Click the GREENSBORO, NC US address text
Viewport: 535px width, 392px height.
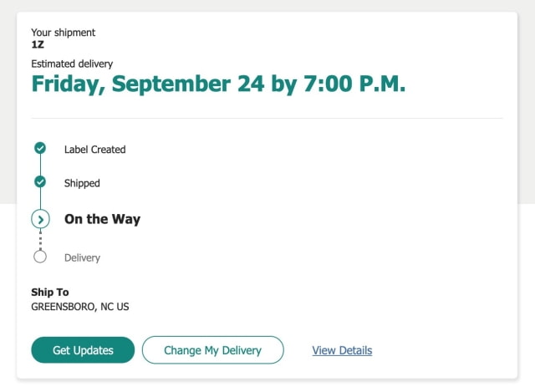pos(79,307)
